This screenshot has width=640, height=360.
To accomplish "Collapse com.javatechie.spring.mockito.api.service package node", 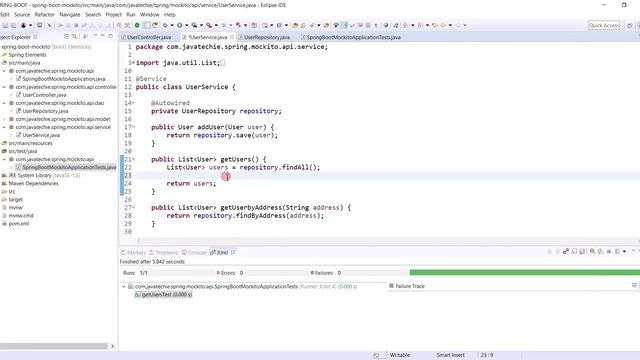I will (4, 127).
